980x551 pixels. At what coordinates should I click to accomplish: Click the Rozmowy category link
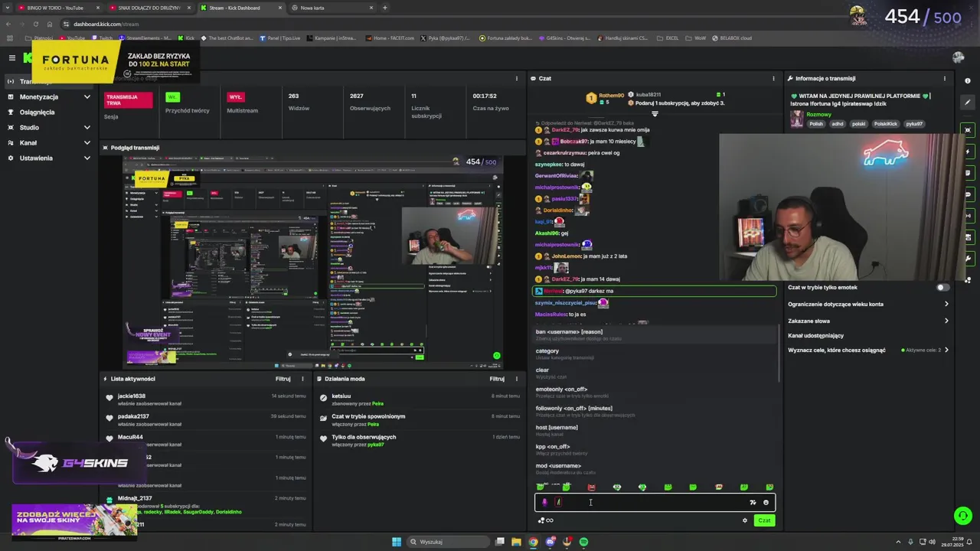tap(818, 115)
